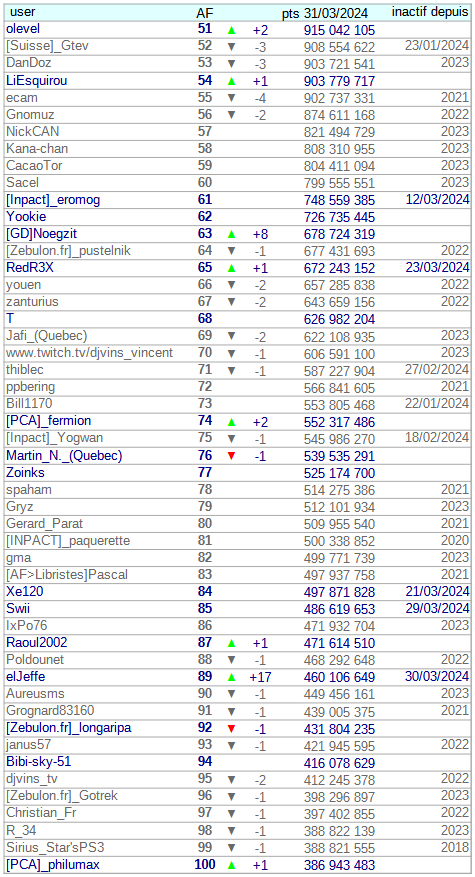Click the 'AF' column header
The height and width of the screenshot is (877, 475).
[205, 13]
